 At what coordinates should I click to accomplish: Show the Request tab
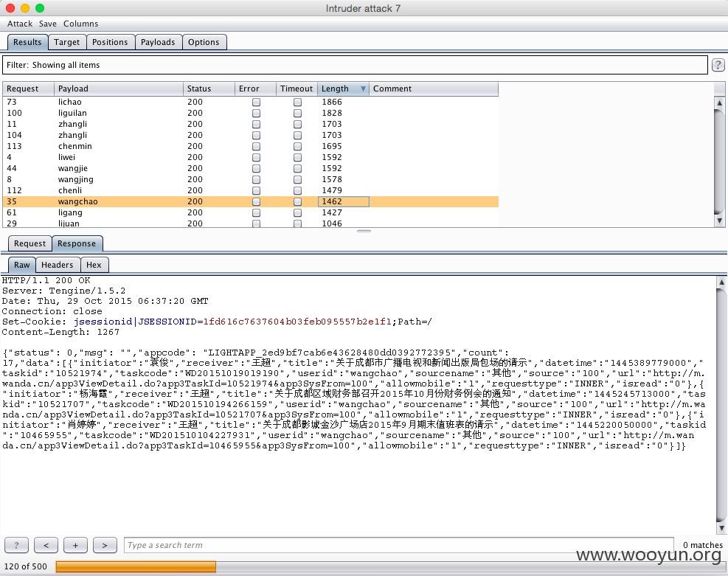click(30, 243)
